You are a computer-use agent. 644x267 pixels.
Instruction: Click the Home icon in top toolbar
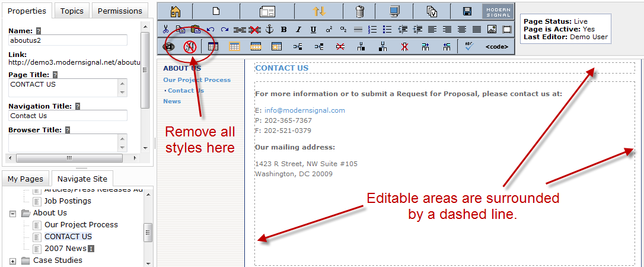(176, 11)
